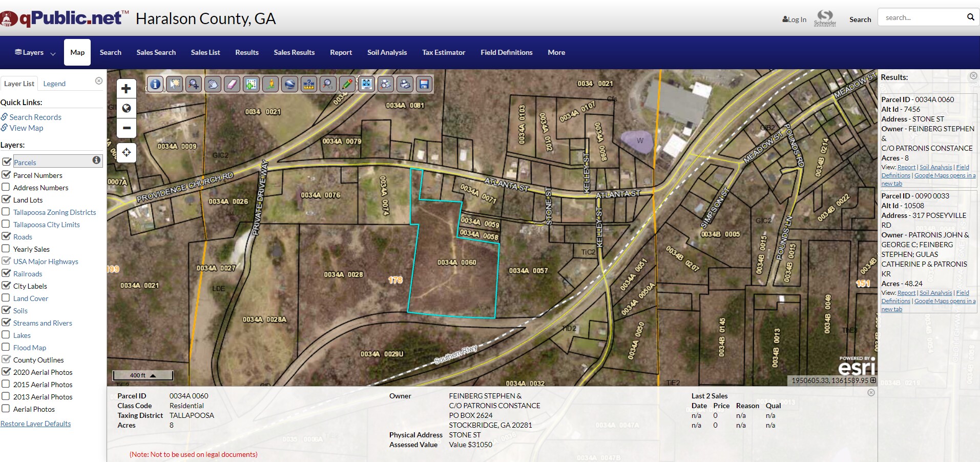Open the More menu
This screenshot has width=980, height=462.
pyautogui.click(x=556, y=52)
